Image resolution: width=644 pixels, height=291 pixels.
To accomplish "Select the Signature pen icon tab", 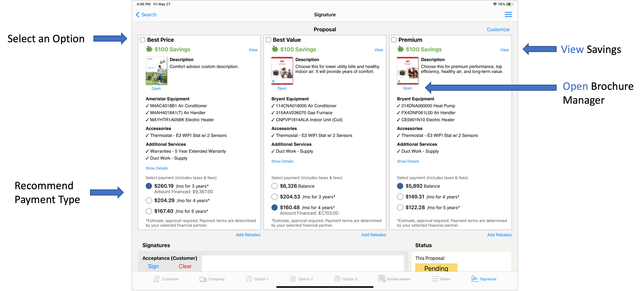I will (474, 279).
